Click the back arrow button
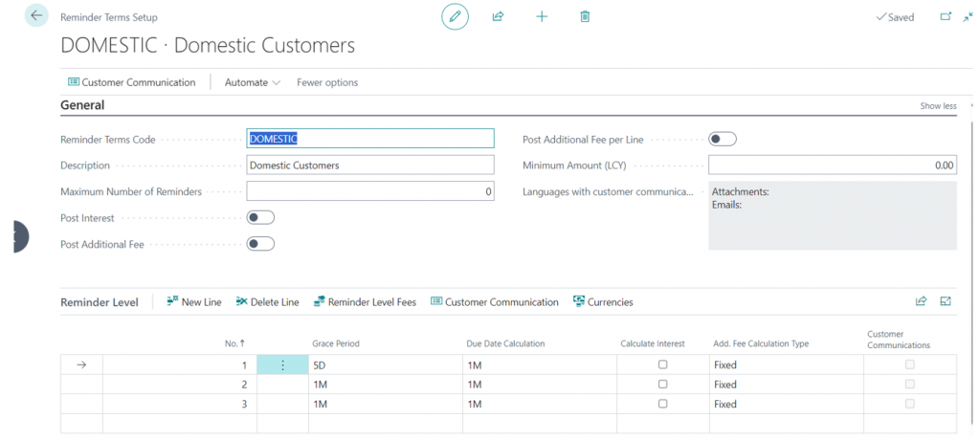 tap(36, 16)
